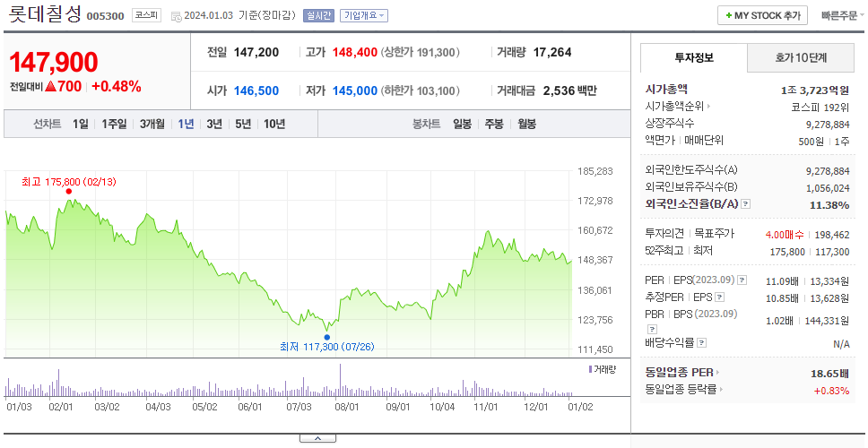Click help icon beside 배당수익률
Image resolution: width=868 pixels, height=448 pixels.
701,343
